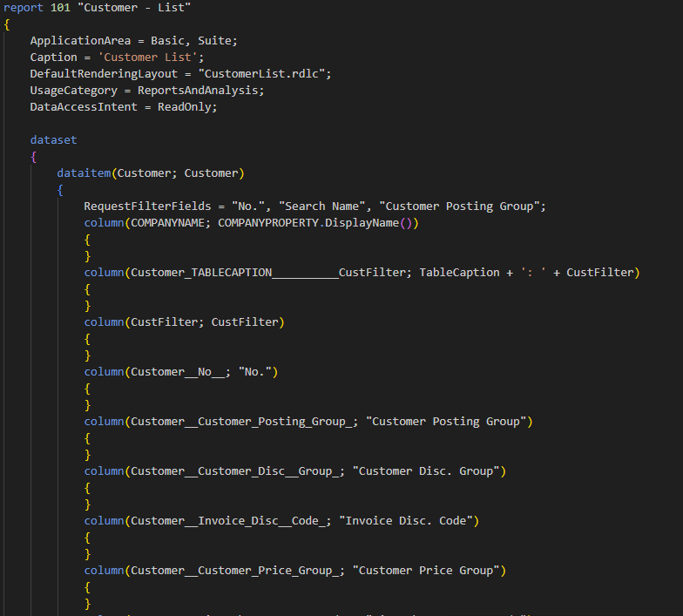The height and width of the screenshot is (616, 683).
Task: Click the "Invoice Disc. Code" field string
Action: (x=410, y=521)
